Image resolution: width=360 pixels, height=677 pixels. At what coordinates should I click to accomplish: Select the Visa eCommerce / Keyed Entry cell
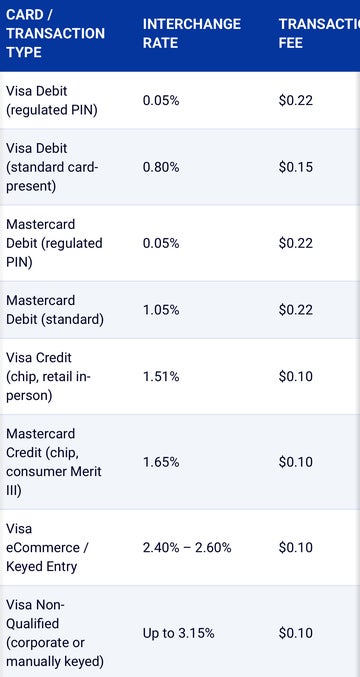[x=48, y=547]
